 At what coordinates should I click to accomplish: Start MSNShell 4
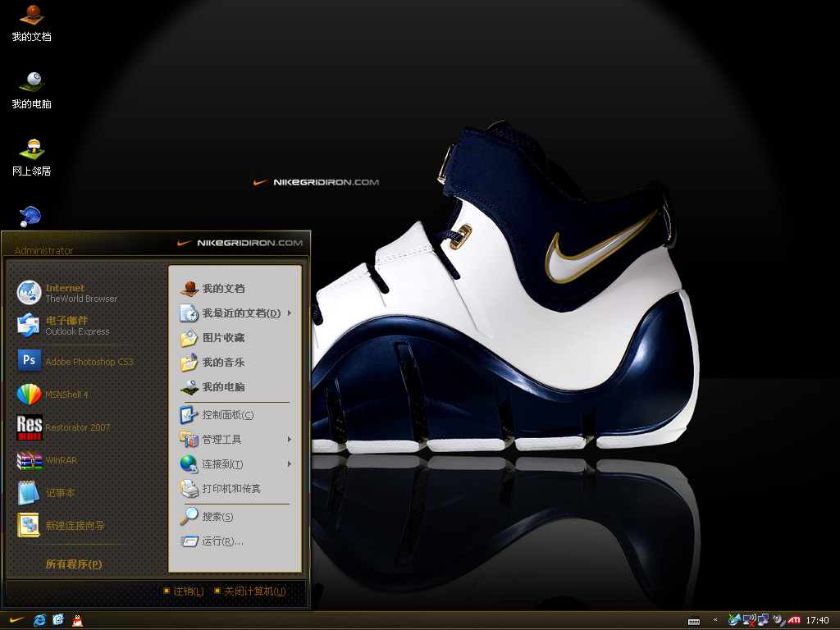point(52,395)
